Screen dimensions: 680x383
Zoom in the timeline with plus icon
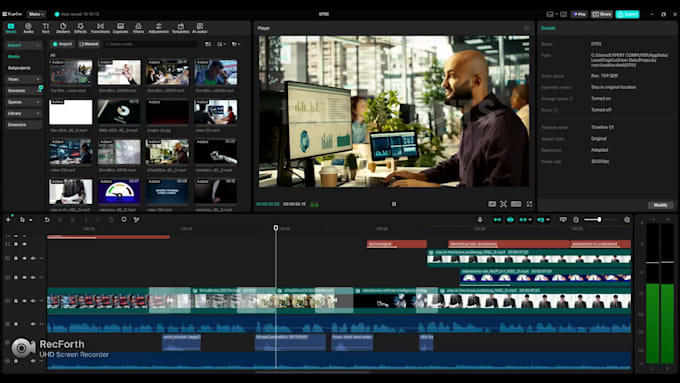pos(627,220)
